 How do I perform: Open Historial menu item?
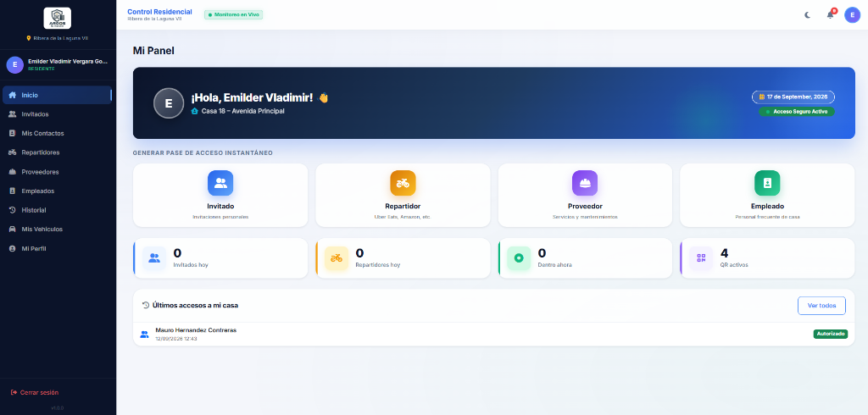coord(57,210)
